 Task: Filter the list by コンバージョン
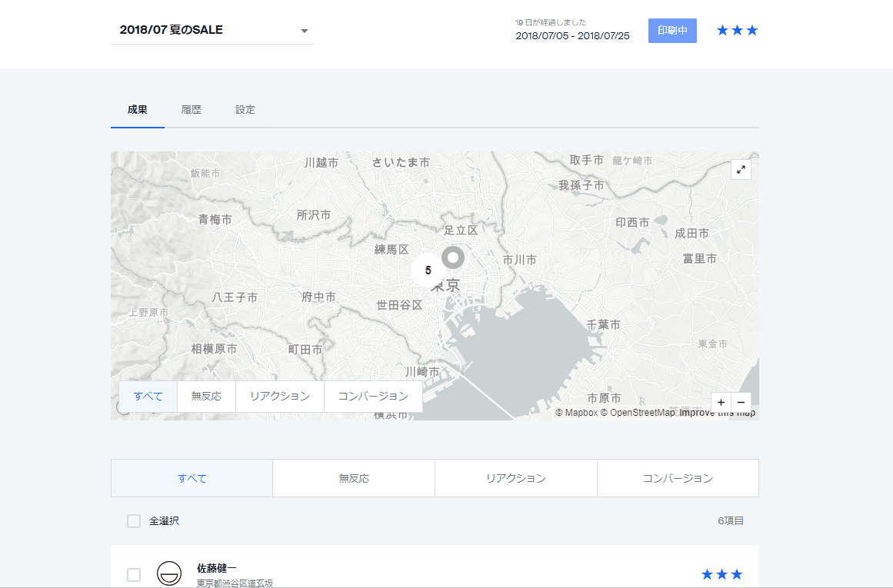678,478
